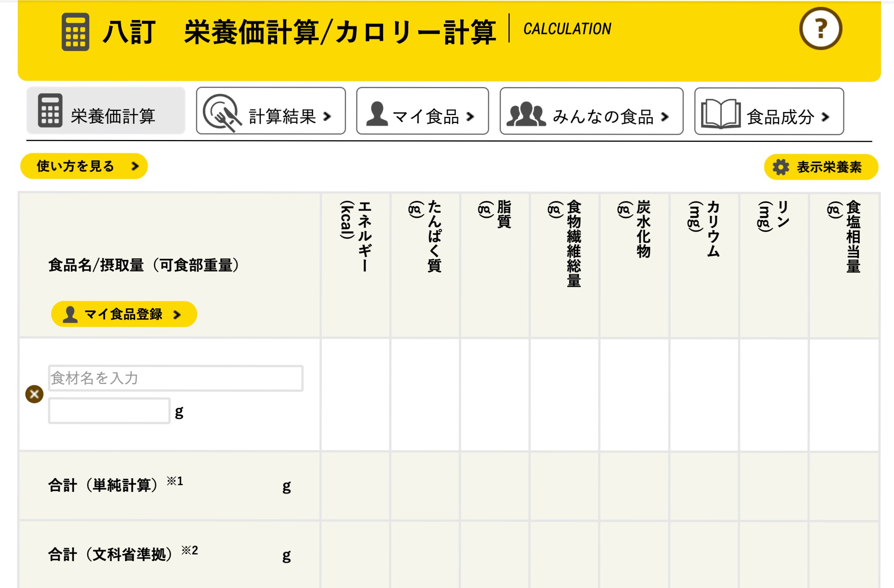Click the open book 食品成分 icon
The width and height of the screenshot is (894, 588).
point(721,114)
